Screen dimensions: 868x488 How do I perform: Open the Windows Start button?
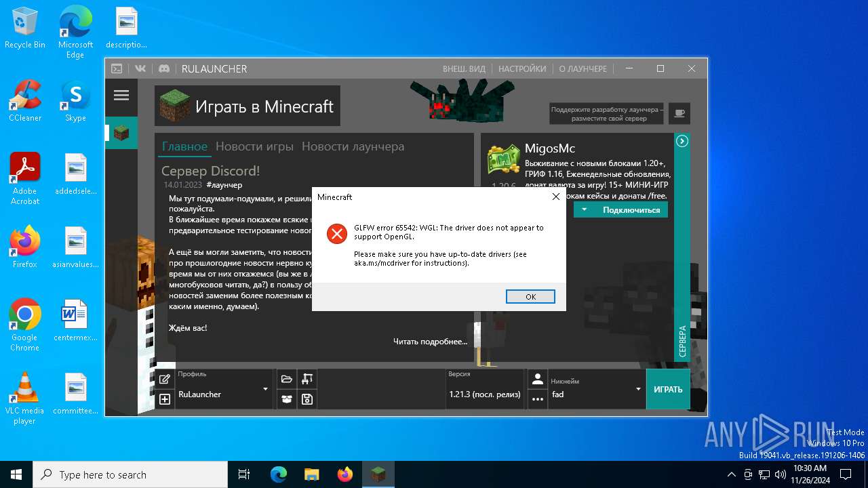pyautogui.click(x=16, y=474)
